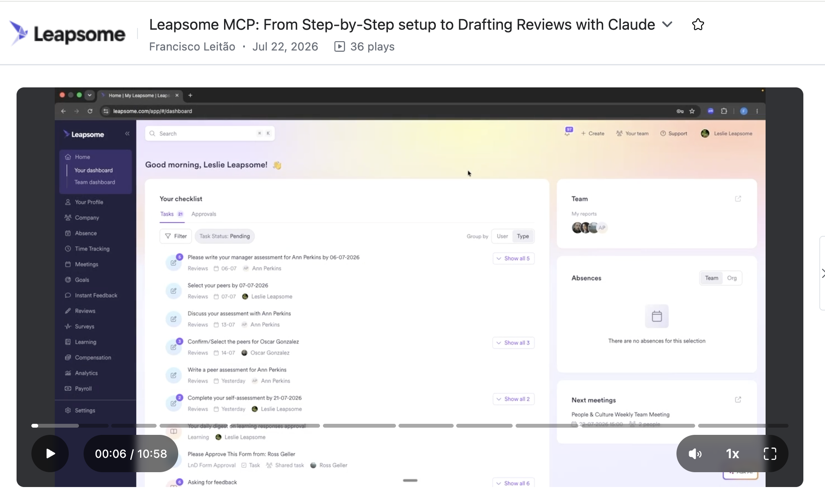The image size is (825, 504).
Task: Open Support link
Action: (673, 134)
